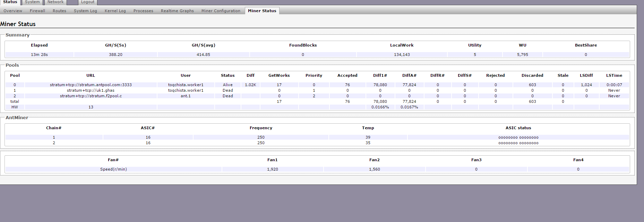This screenshot has height=222, width=644.
Task: Open the Miner Configuration tab
Action: [221, 11]
